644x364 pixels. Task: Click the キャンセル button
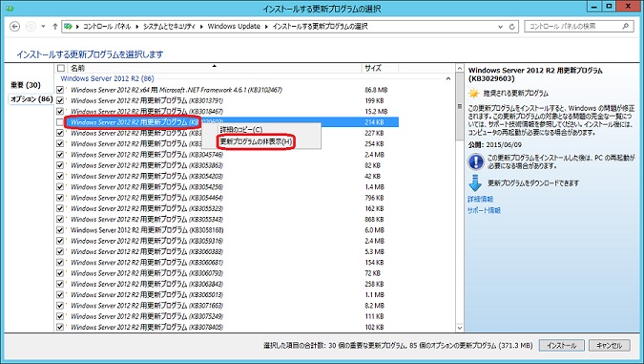tap(609, 346)
